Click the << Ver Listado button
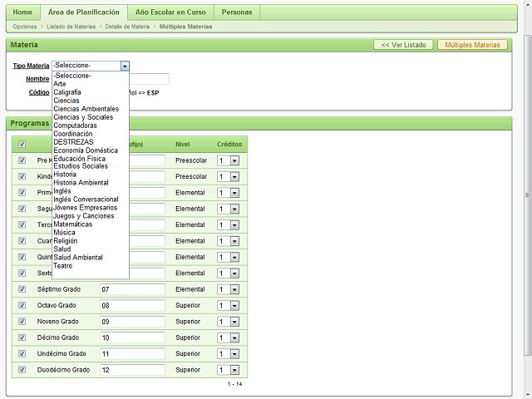The image size is (532, 399). pos(403,44)
